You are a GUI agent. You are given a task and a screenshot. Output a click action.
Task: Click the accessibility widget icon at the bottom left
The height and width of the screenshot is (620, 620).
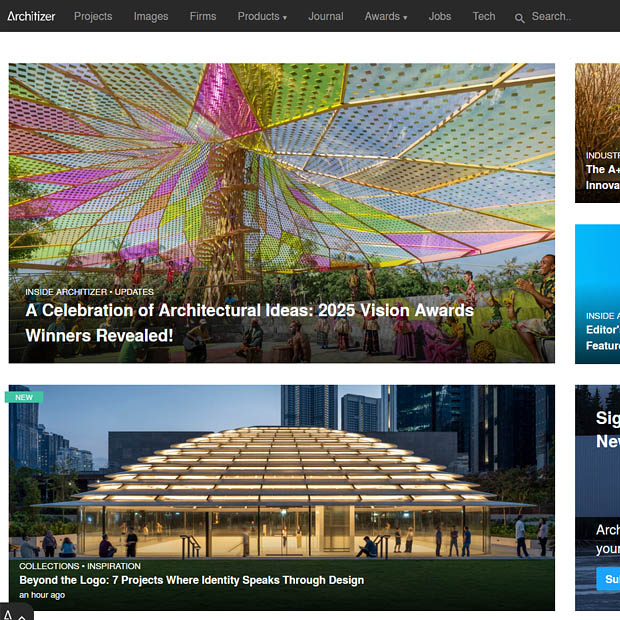coord(16,613)
